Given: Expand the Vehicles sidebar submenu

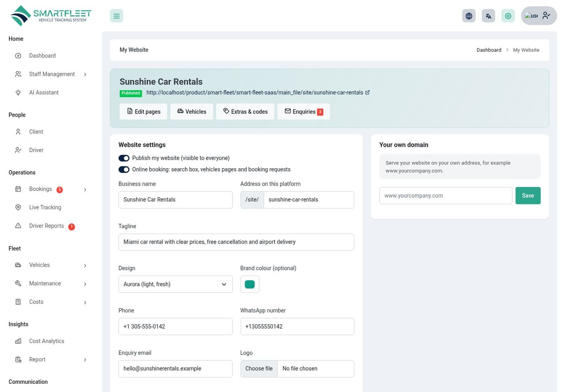Looking at the screenshot, I should [x=85, y=265].
